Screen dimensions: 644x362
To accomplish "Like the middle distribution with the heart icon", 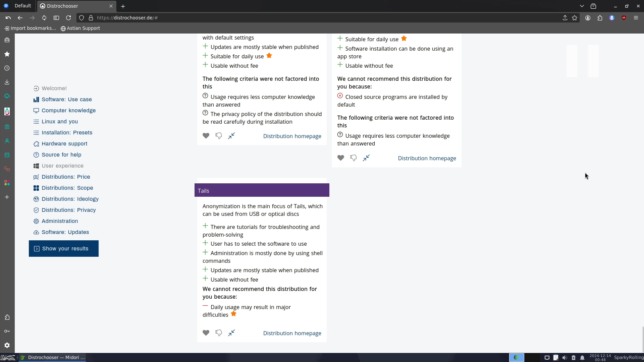I will tap(206, 136).
